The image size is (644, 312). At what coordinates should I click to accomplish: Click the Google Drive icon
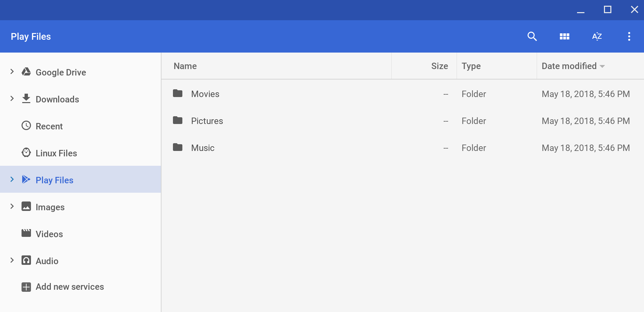coord(26,72)
